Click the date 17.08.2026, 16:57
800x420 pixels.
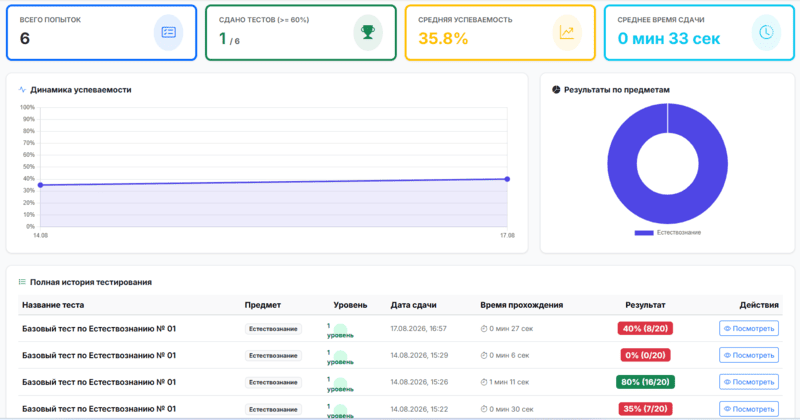pos(418,329)
